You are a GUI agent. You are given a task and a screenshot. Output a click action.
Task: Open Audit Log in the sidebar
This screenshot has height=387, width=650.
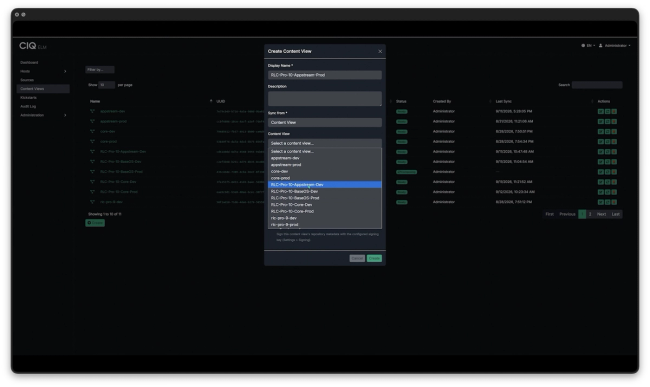point(28,106)
